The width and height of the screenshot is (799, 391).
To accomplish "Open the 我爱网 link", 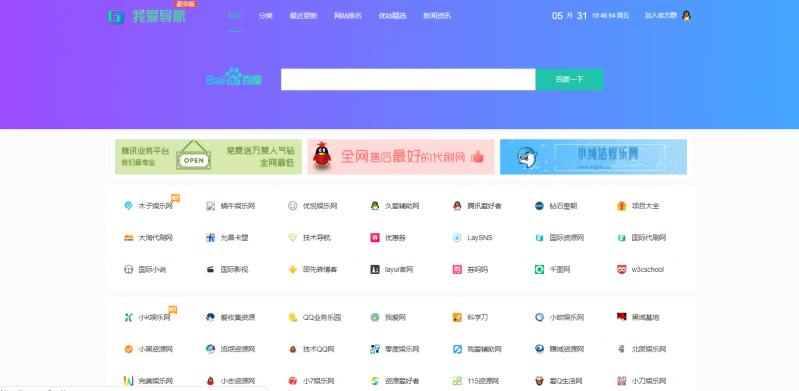I will click(395, 318).
